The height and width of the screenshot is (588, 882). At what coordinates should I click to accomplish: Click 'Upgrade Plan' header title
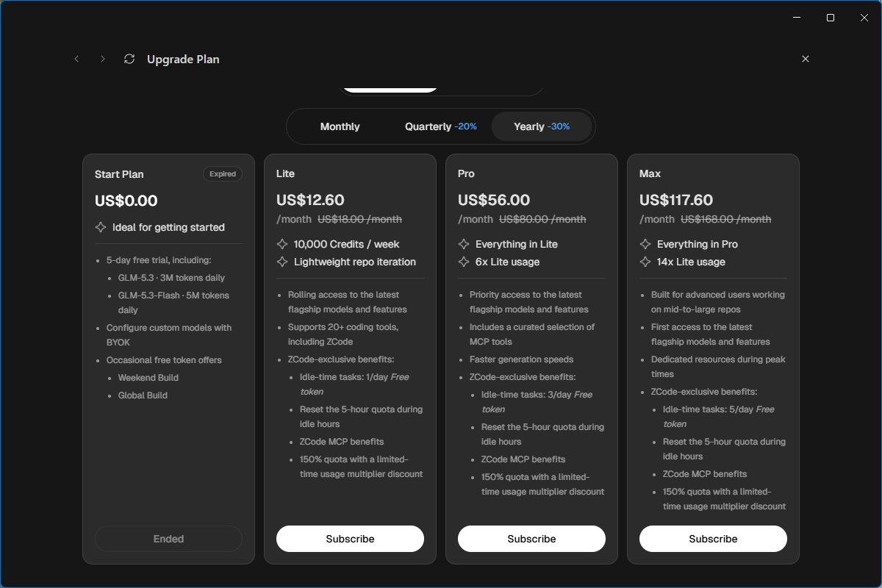(183, 59)
